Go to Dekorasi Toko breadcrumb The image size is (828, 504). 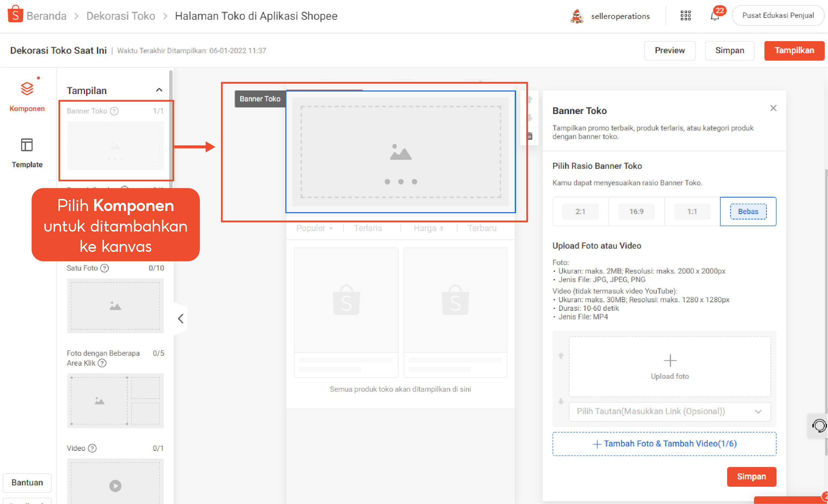click(x=121, y=16)
